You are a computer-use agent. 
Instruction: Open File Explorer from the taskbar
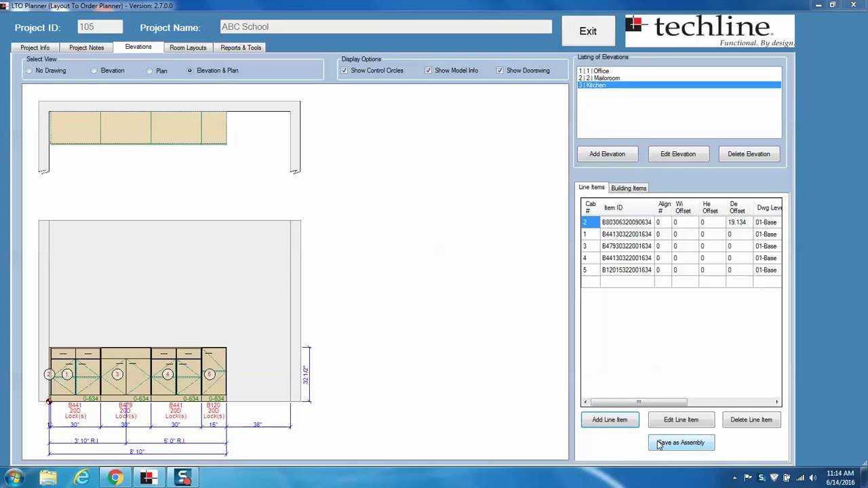tap(48, 478)
